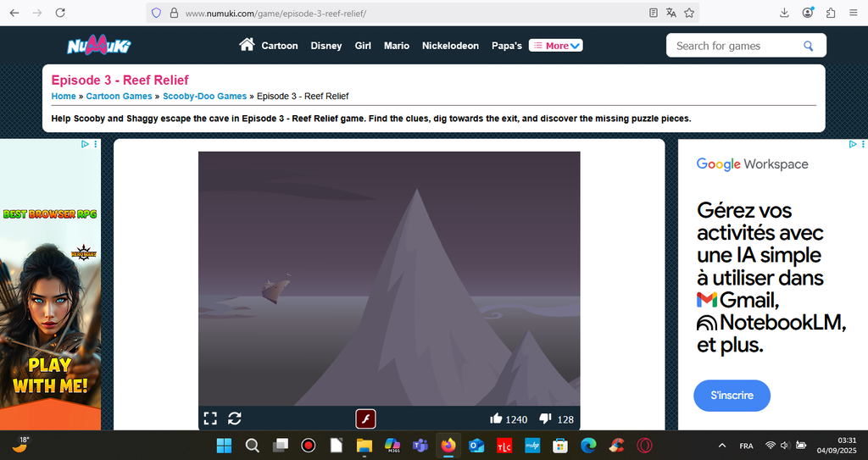
Task: Open the Windows Start menu
Action: click(x=224, y=445)
